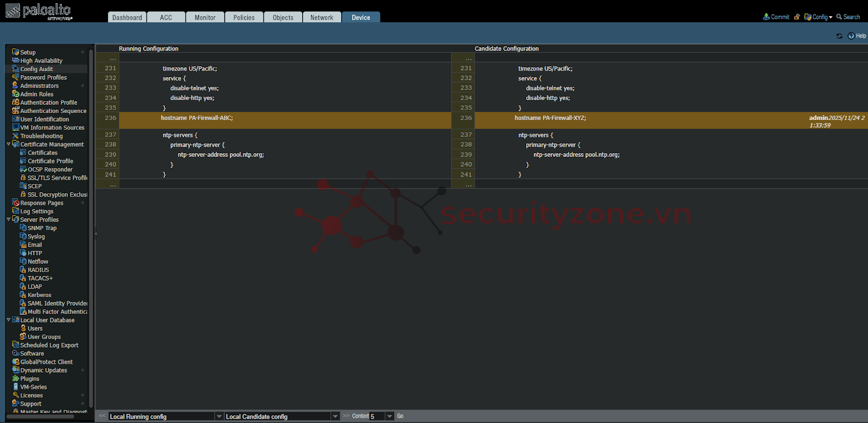
Task: Collapse the Certificate Management tree node
Action: click(9, 144)
